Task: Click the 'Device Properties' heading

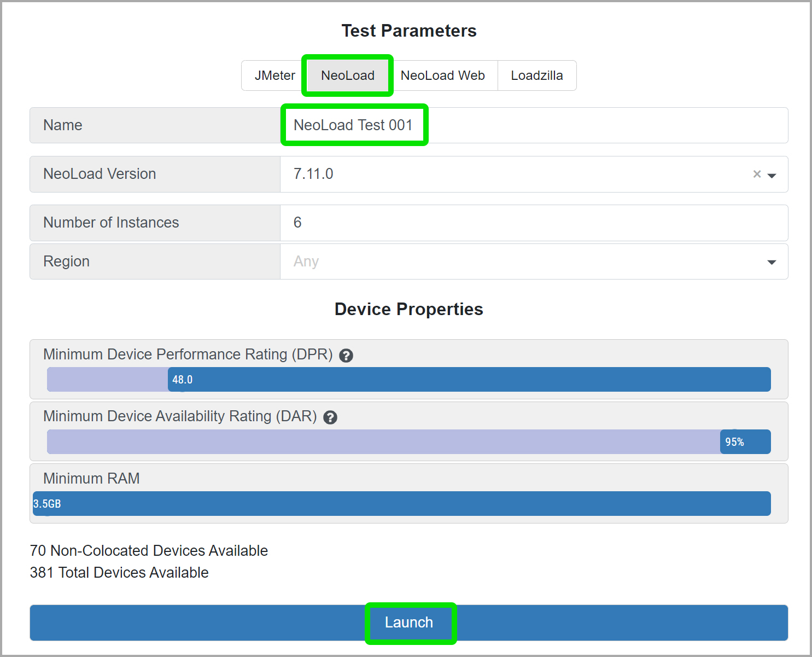Action: (409, 309)
